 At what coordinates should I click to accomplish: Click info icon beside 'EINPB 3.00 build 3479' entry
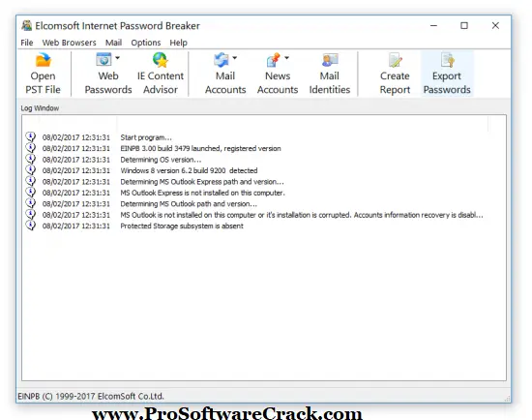(x=31, y=148)
